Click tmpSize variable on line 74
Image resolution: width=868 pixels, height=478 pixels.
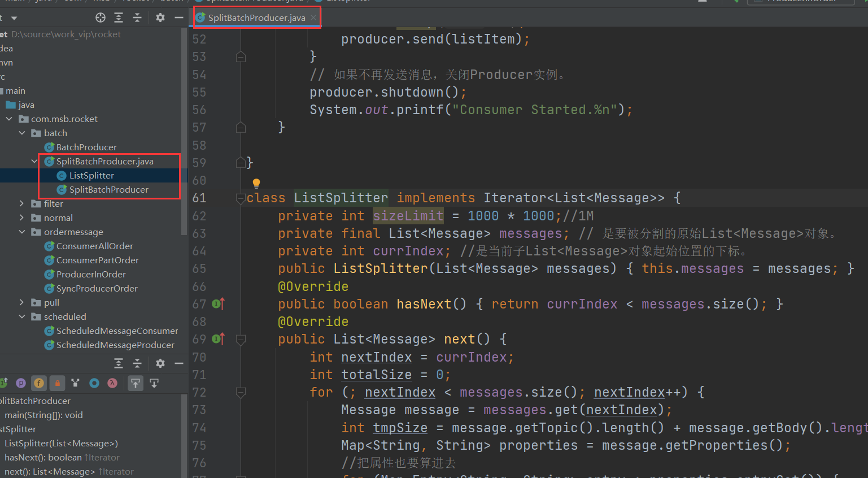(x=400, y=428)
